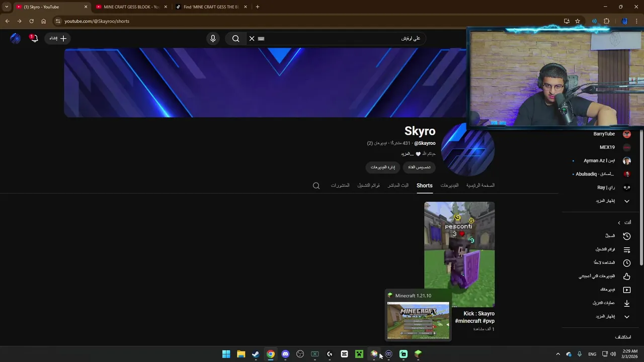644x362 pixels.
Task: Open Playlists icon in YouTube sidebar
Action: pos(627,249)
